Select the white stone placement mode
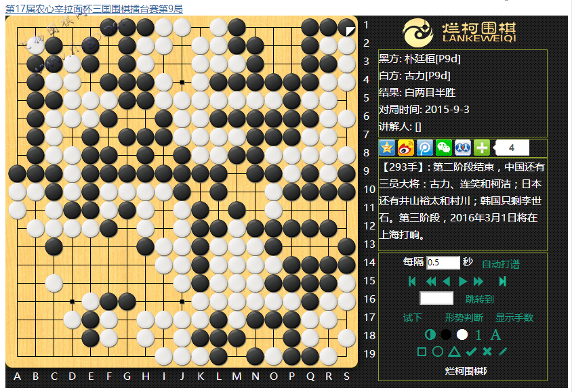 pos(462,334)
